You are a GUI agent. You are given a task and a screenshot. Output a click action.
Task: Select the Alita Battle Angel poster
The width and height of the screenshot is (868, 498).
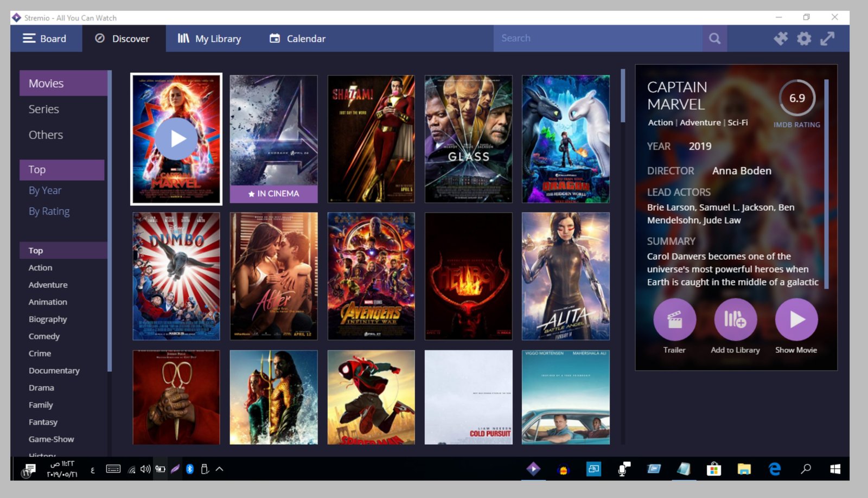[x=566, y=276]
